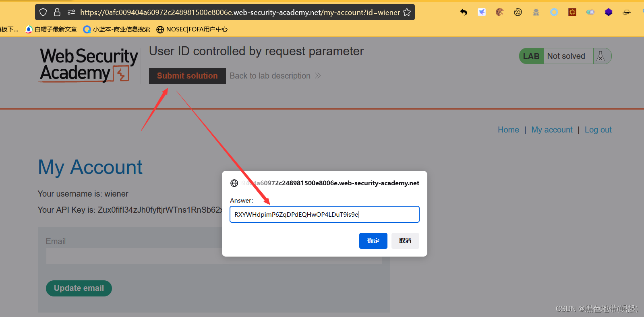Open the brown chocolate cookie extension
This screenshot has height=317, width=644.
[499, 12]
